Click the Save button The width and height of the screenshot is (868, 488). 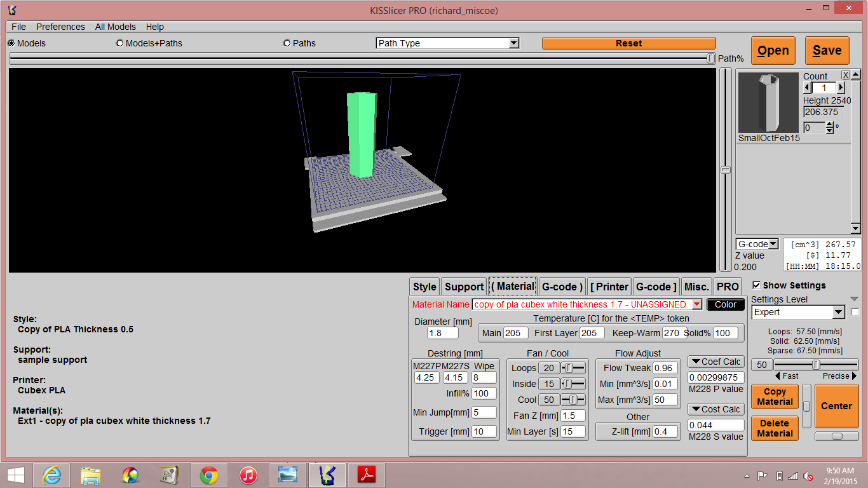click(827, 51)
